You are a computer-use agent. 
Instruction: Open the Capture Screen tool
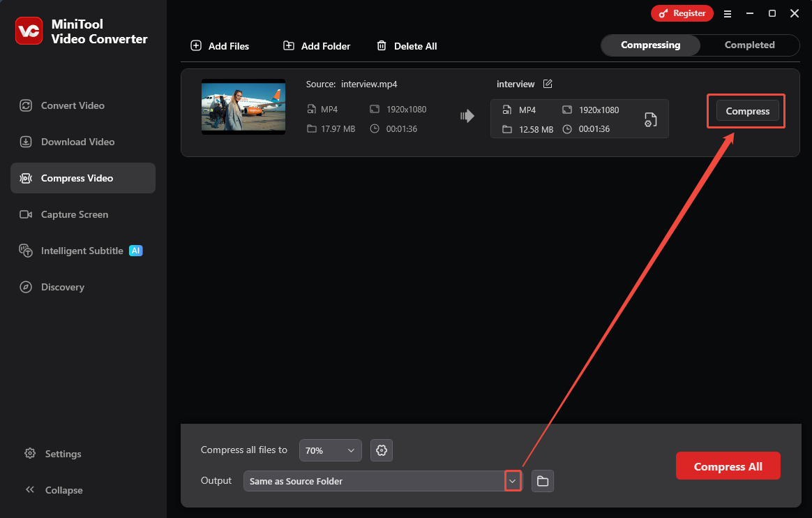[73, 214]
